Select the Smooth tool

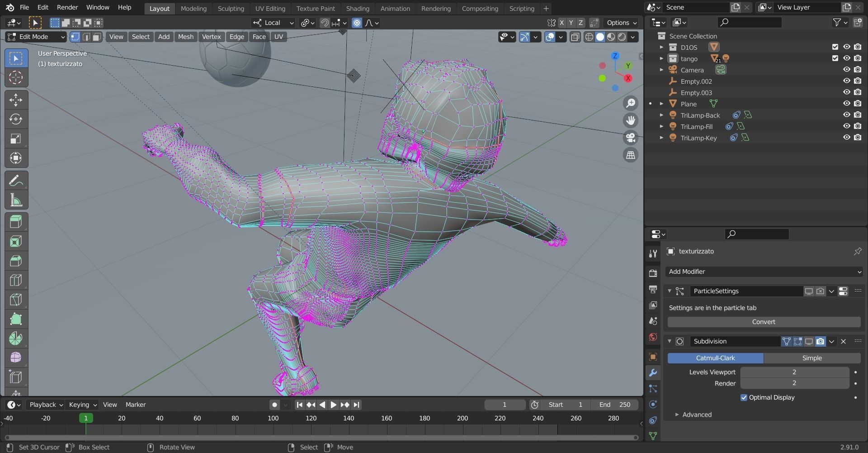pyautogui.click(x=16, y=358)
